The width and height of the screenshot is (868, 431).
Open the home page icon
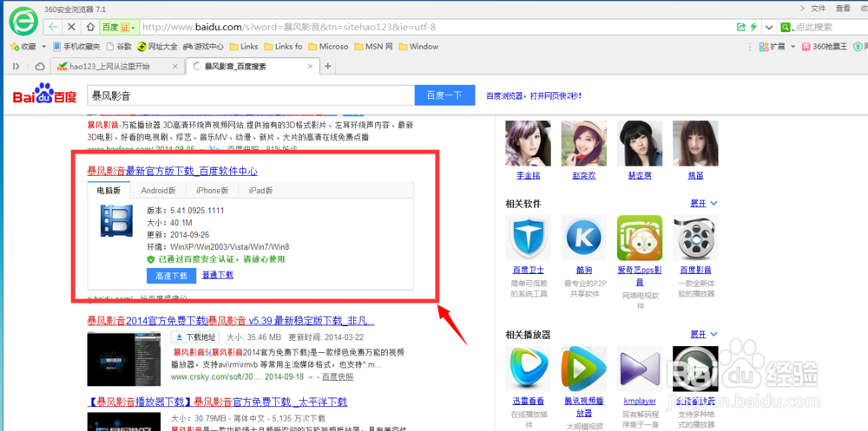coord(89,27)
